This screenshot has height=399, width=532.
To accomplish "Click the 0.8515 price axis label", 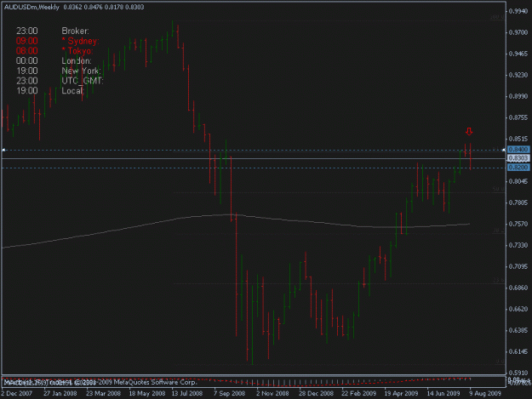I will [518, 139].
